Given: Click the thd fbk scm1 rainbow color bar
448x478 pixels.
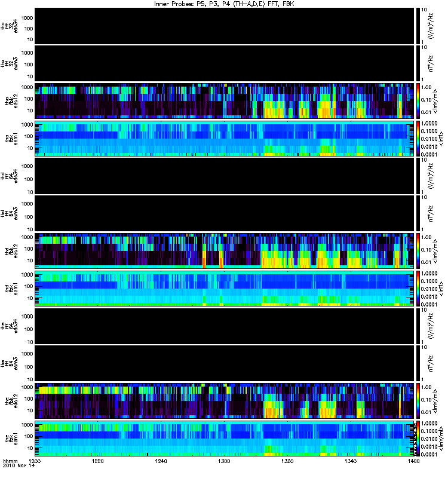Looking at the screenshot, I should click(x=418, y=289).
